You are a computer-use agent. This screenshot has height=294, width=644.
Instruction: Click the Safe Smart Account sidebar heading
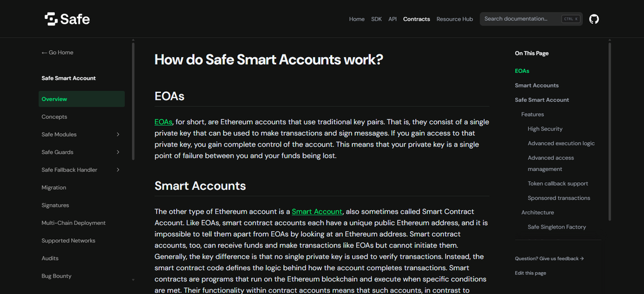coord(69,79)
